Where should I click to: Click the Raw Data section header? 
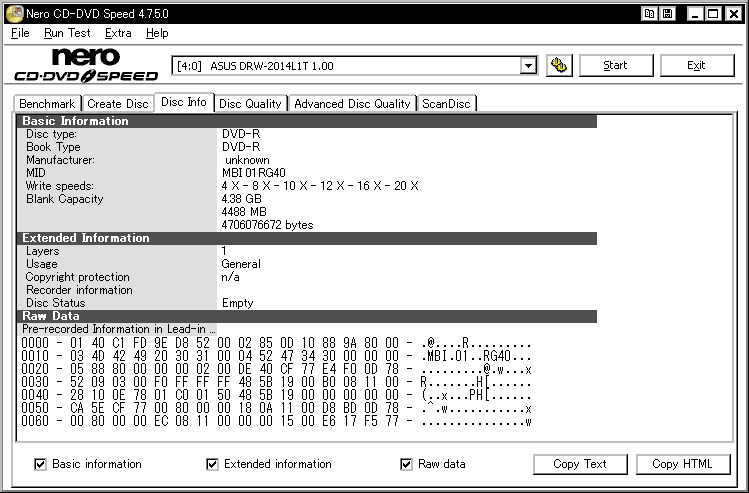point(307,316)
